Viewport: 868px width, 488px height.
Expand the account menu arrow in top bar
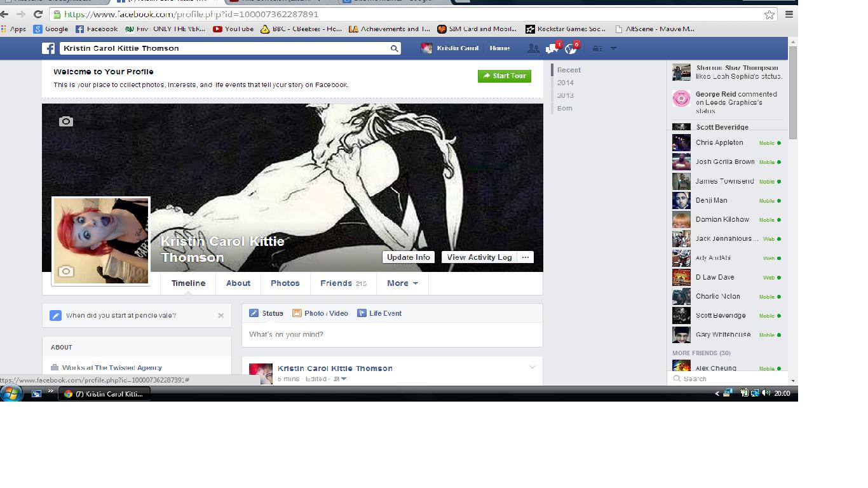click(x=613, y=48)
